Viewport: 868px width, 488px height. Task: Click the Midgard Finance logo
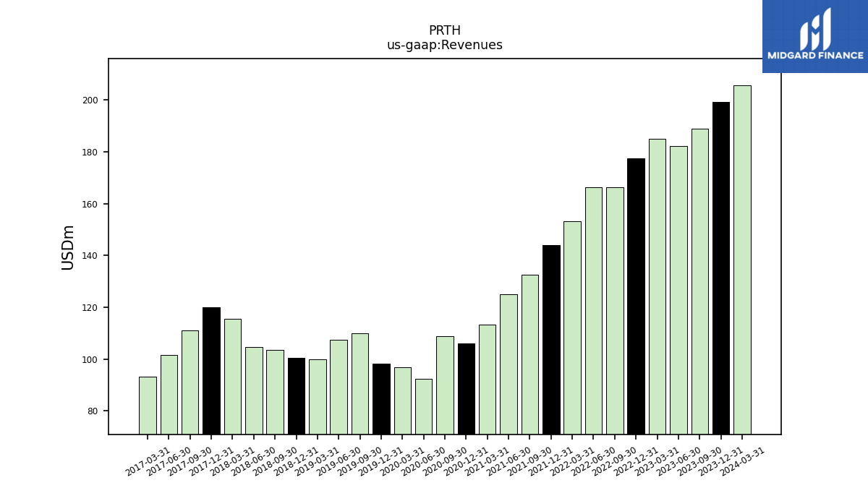click(x=815, y=36)
